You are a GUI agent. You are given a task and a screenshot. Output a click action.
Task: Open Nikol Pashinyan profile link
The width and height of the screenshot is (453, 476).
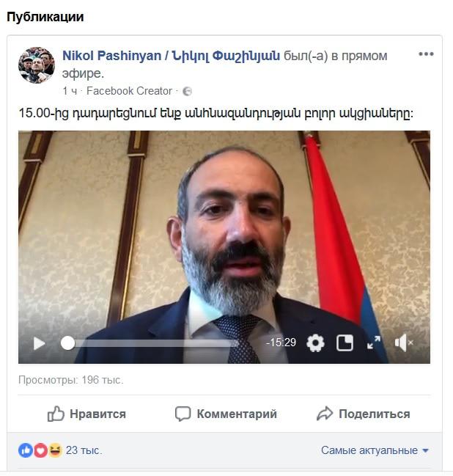click(x=171, y=56)
